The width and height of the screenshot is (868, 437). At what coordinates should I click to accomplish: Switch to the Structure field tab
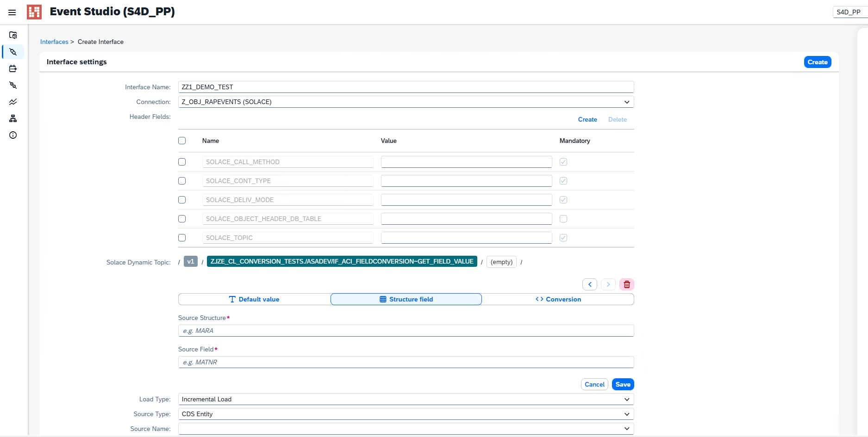coord(406,299)
